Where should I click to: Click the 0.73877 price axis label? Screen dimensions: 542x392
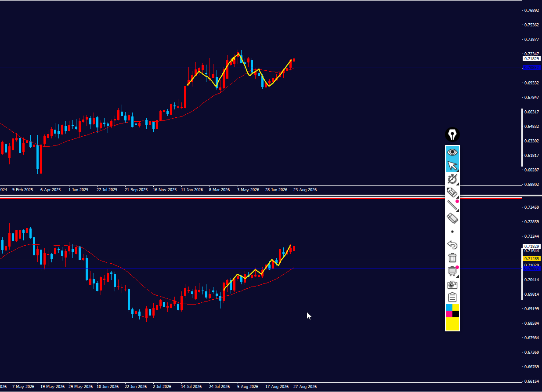(532, 40)
